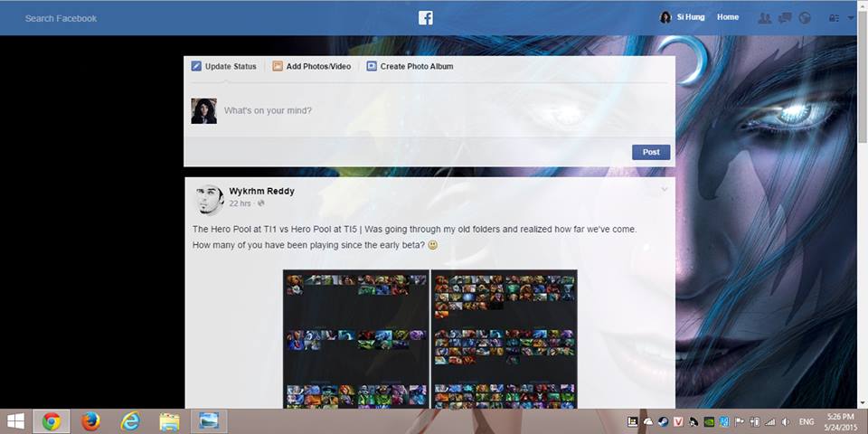Screen dimensions: 868x434
Task: Click the network signal tray icon
Action: point(769,422)
